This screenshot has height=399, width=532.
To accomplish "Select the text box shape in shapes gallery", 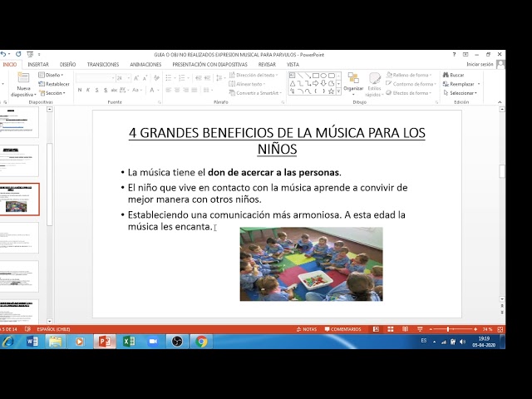I will [292, 76].
